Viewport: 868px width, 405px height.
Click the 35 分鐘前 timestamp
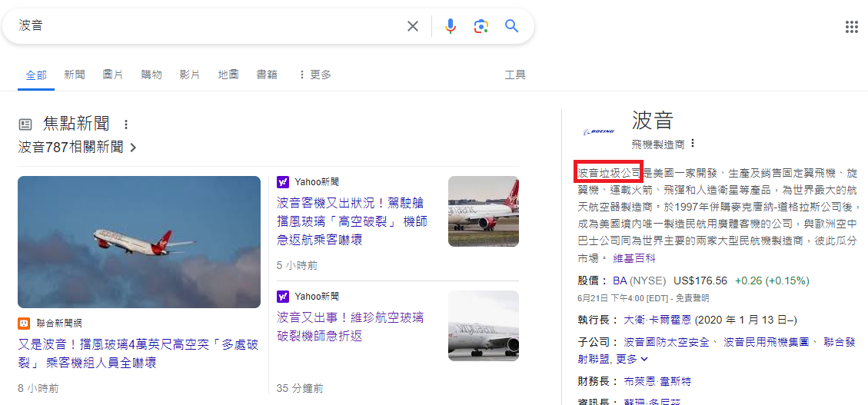click(300, 388)
